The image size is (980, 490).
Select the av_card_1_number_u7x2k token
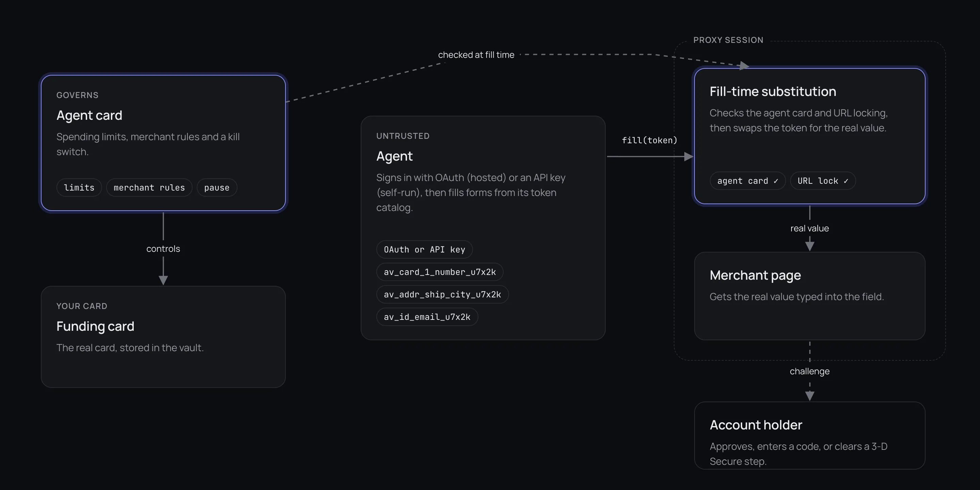440,272
